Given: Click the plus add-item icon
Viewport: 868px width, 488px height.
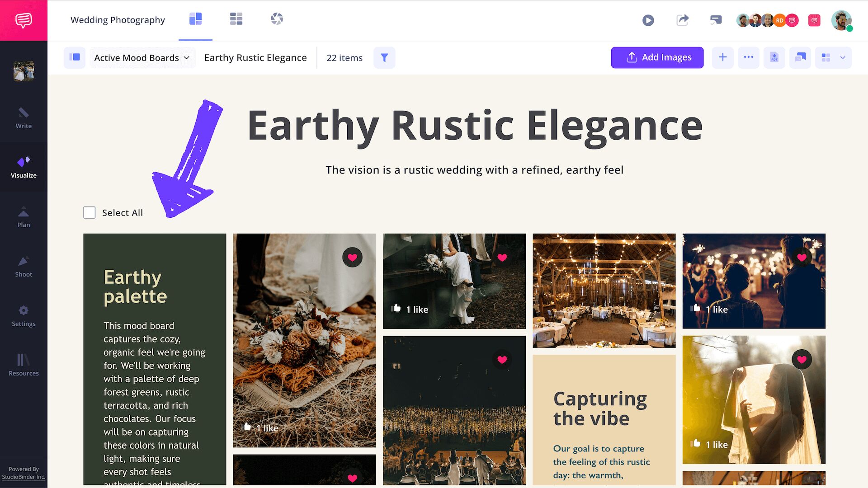Looking at the screenshot, I should point(722,58).
